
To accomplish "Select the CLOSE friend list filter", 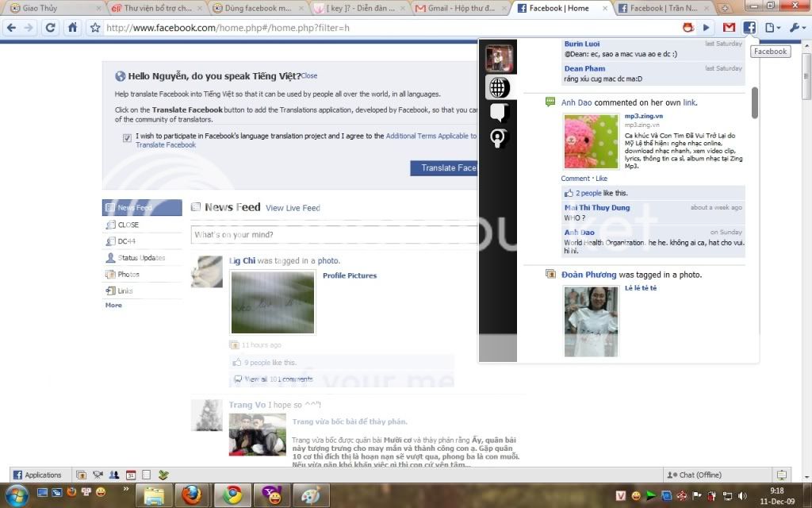I will [142, 225].
